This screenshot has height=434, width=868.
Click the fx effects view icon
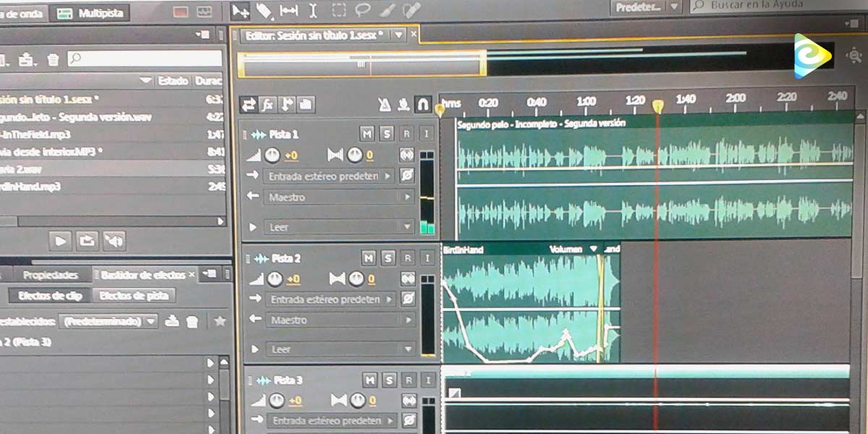(268, 105)
